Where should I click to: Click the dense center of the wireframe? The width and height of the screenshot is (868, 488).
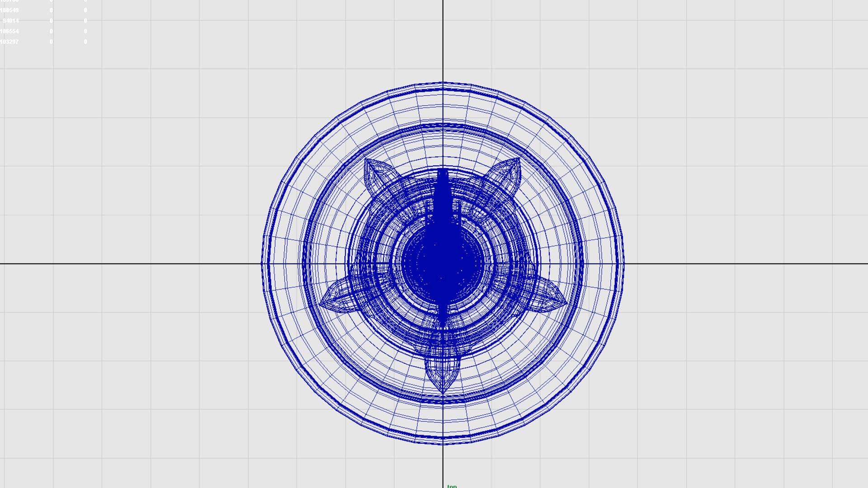click(x=442, y=263)
